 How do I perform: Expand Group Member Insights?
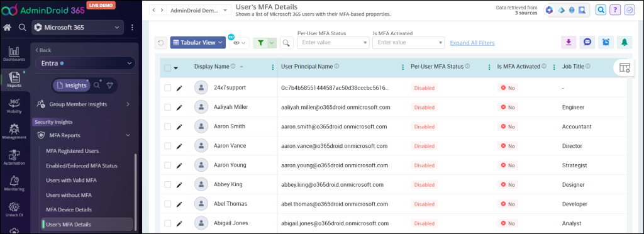(x=128, y=104)
